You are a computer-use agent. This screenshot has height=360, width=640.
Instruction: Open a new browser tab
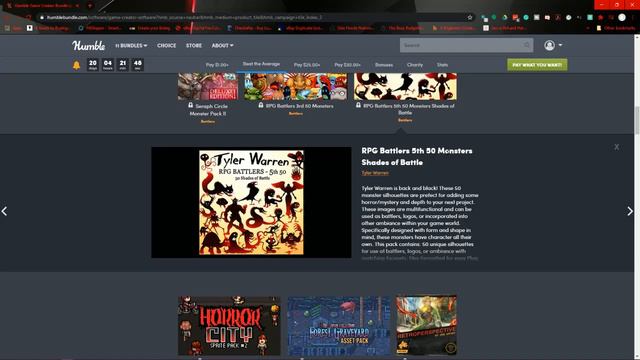click(90, 5)
